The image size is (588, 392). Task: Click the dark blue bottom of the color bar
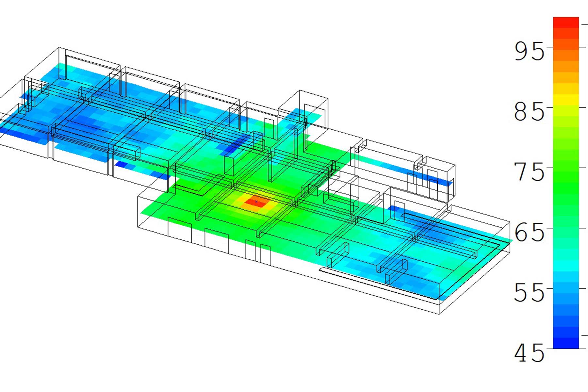point(566,343)
